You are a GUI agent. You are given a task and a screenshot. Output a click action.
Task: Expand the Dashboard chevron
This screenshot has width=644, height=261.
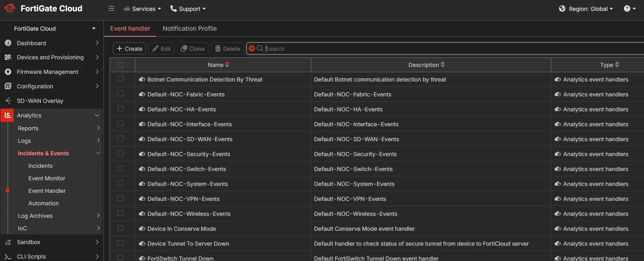(x=97, y=43)
